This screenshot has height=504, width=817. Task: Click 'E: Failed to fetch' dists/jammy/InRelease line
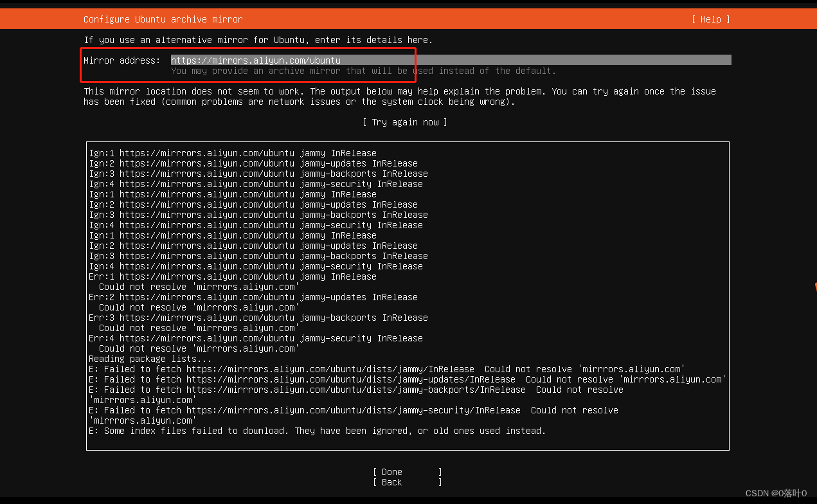[x=387, y=369]
